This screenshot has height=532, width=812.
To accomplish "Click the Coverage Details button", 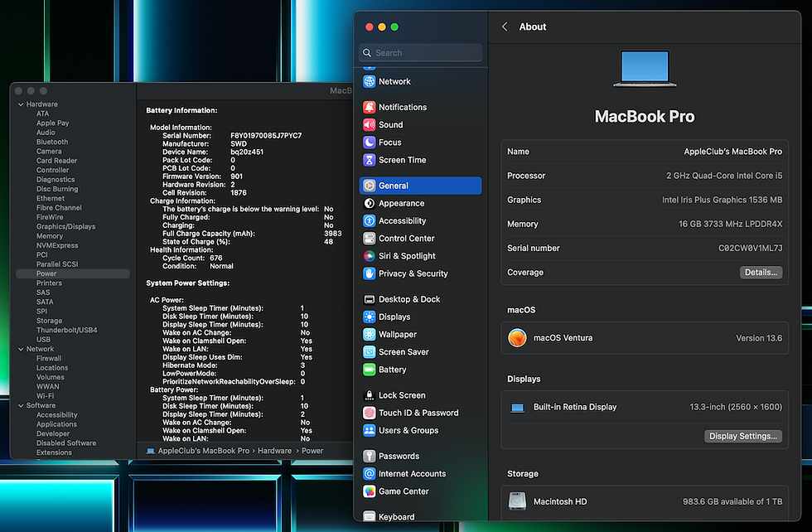I will click(761, 273).
